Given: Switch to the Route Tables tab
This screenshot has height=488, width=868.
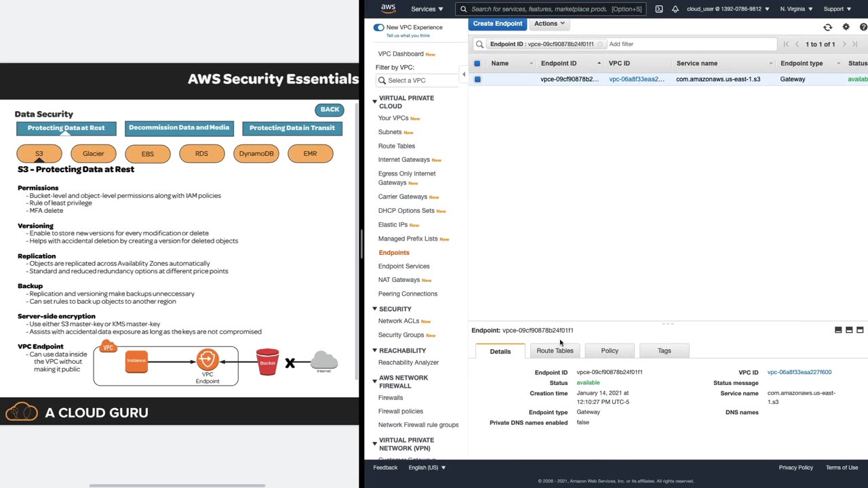Looking at the screenshot, I should (x=555, y=350).
